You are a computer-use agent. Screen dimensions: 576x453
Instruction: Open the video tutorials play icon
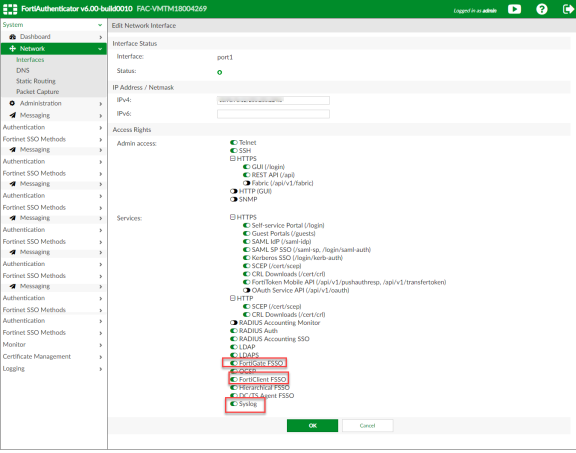(514, 9)
